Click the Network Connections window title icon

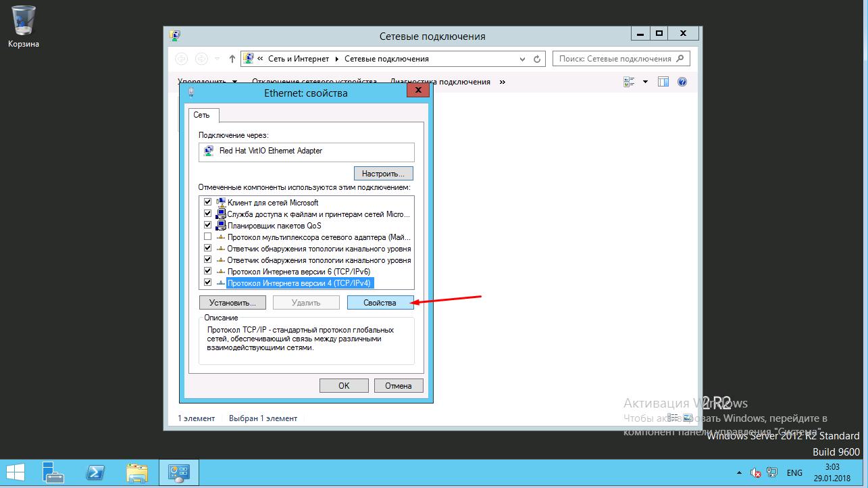click(x=175, y=35)
